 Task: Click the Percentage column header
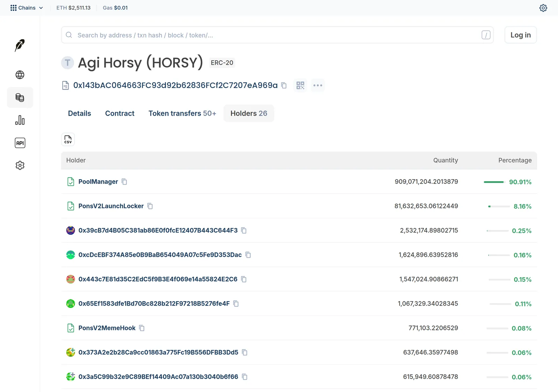(515, 160)
